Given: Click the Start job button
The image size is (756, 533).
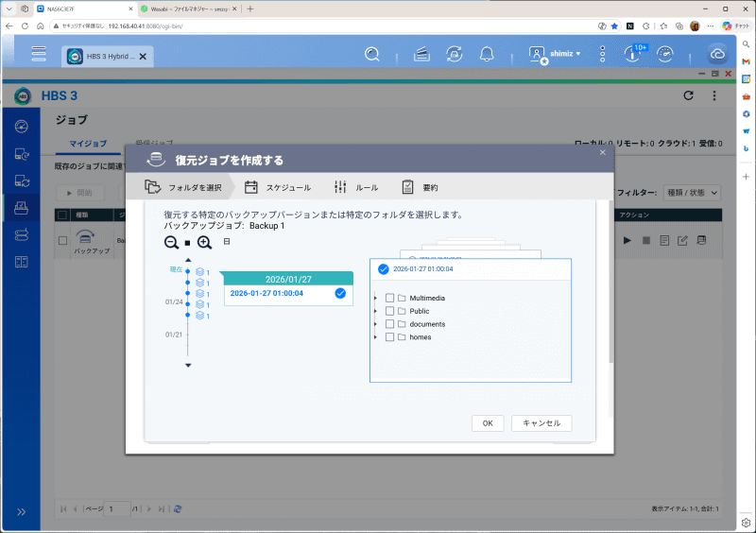Looking at the screenshot, I should pyautogui.click(x=80, y=193).
